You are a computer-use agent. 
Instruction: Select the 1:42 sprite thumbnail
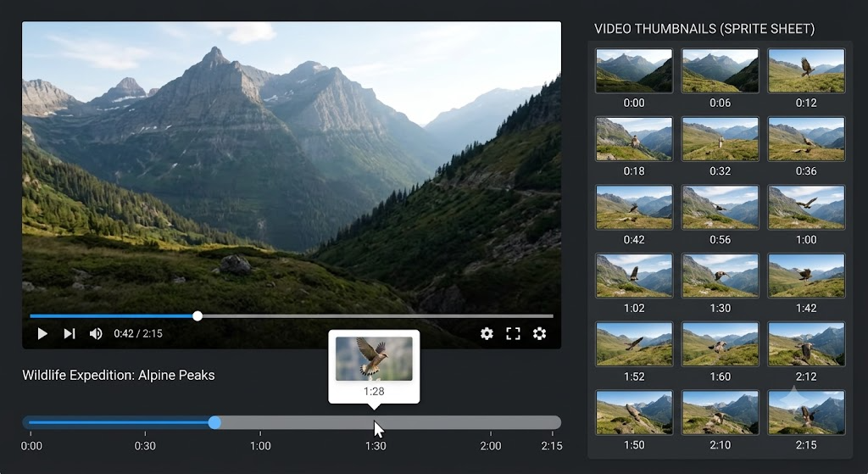pyautogui.click(x=807, y=276)
